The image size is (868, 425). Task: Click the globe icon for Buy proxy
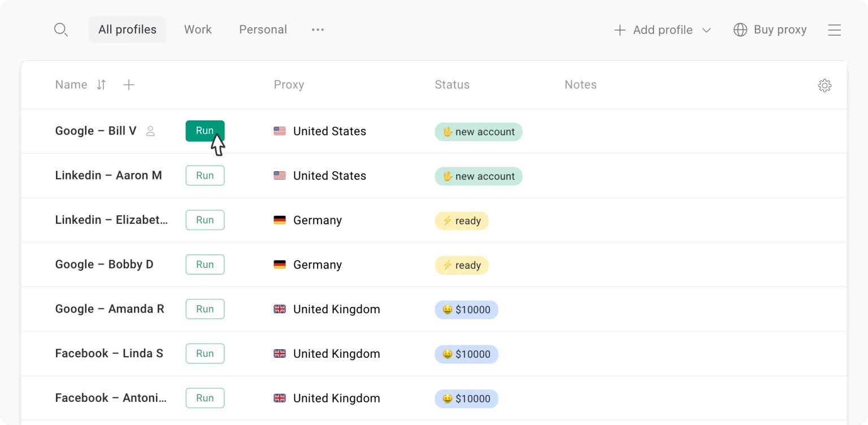click(740, 30)
